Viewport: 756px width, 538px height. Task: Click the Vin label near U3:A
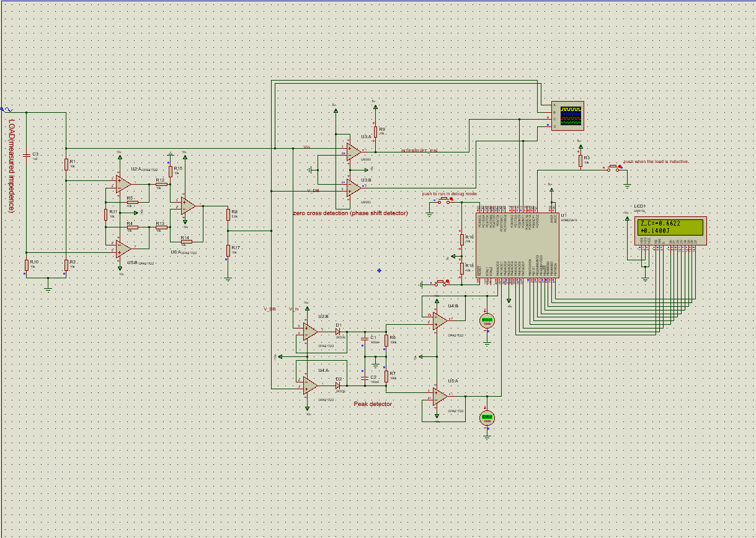(306, 147)
